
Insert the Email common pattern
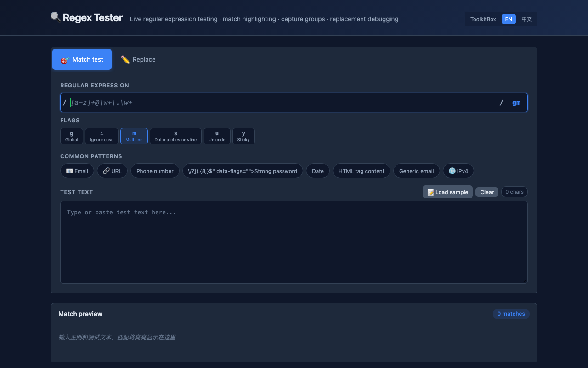pyautogui.click(x=77, y=171)
